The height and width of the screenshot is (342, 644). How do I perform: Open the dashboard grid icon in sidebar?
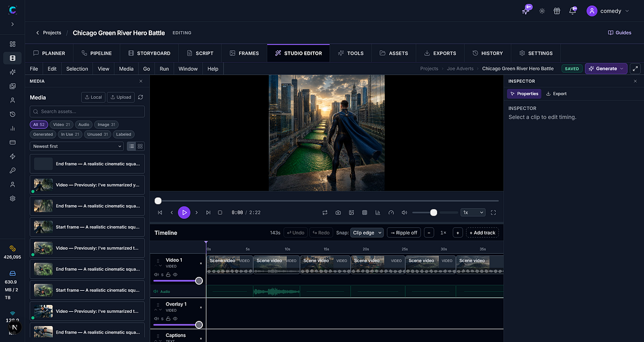pos(13,44)
